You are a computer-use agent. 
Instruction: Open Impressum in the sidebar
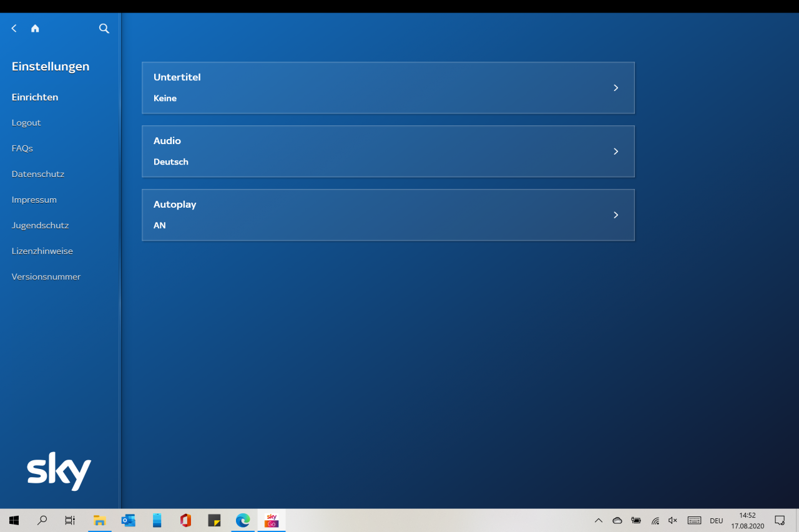tap(34, 200)
